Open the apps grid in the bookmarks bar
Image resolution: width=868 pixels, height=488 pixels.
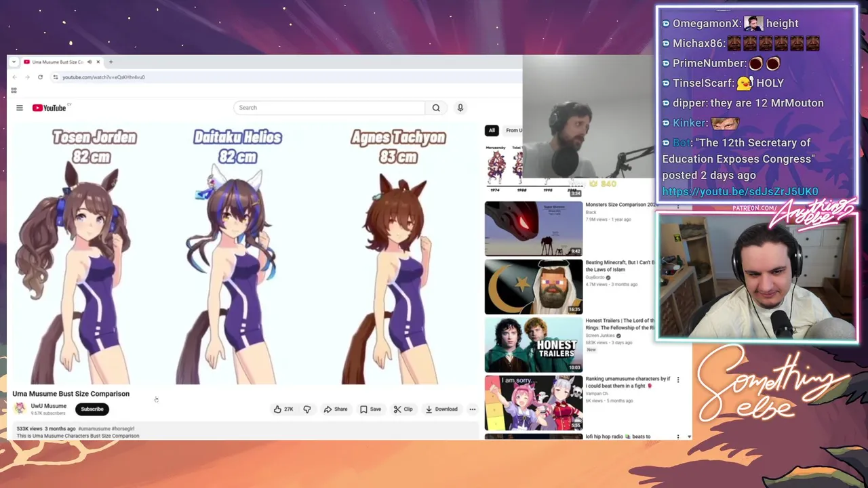(14, 90)
